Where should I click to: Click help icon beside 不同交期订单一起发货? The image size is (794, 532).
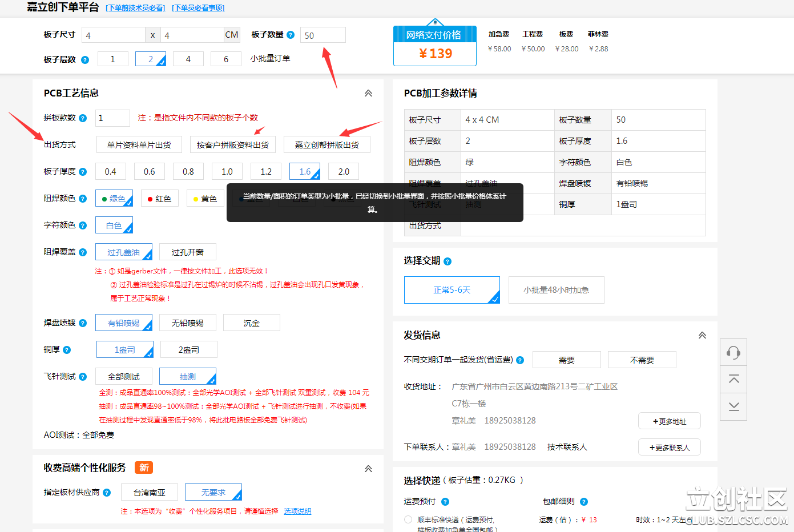tap(520, 360)
